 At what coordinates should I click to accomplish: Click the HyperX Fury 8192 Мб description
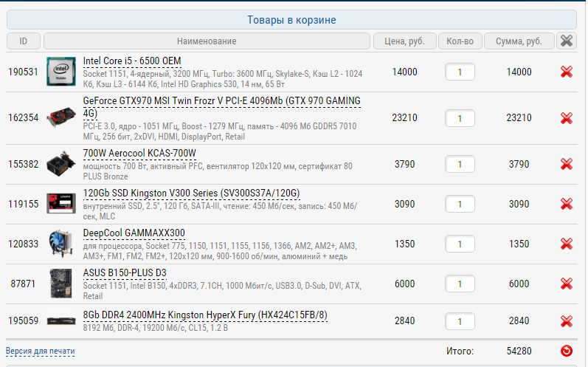[x=155, y=328]
